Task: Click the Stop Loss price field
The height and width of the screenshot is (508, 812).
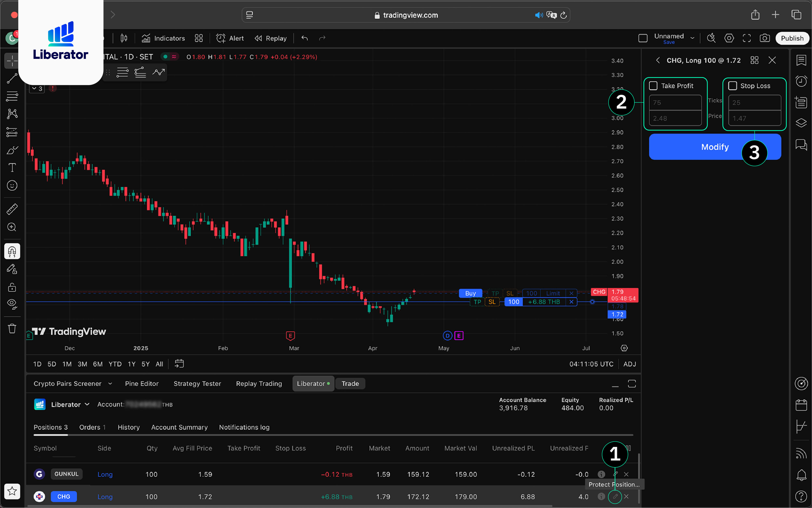Action: point(755,118)
